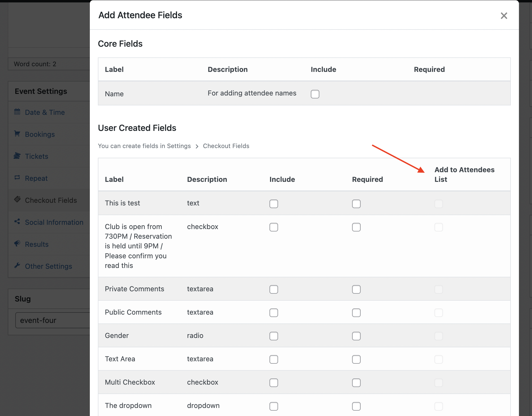Select Checkout Fields in the sidebar menu

[51, 200]
